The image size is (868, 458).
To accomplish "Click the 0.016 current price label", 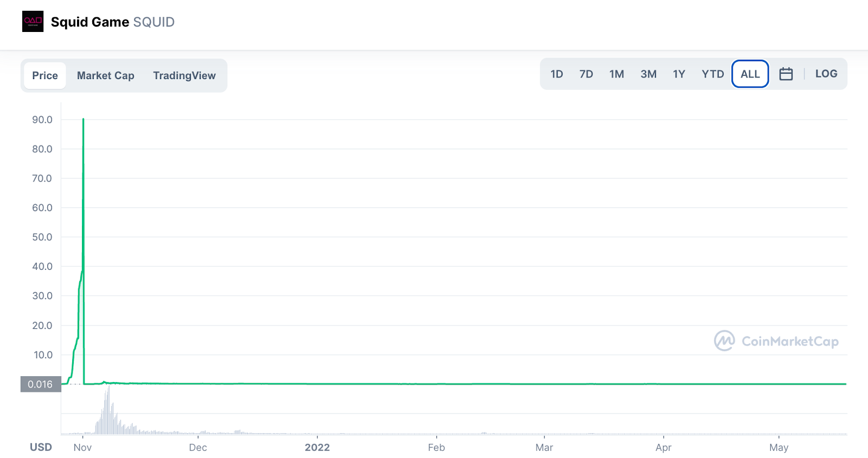I will coord(41,384).
